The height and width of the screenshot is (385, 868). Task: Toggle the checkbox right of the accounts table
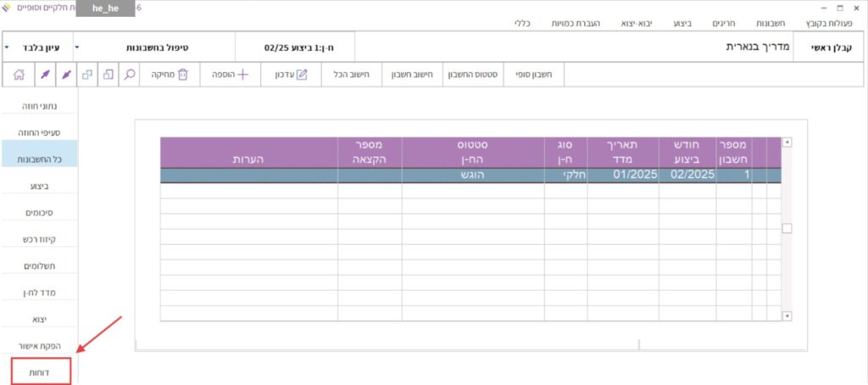[787, 228]
